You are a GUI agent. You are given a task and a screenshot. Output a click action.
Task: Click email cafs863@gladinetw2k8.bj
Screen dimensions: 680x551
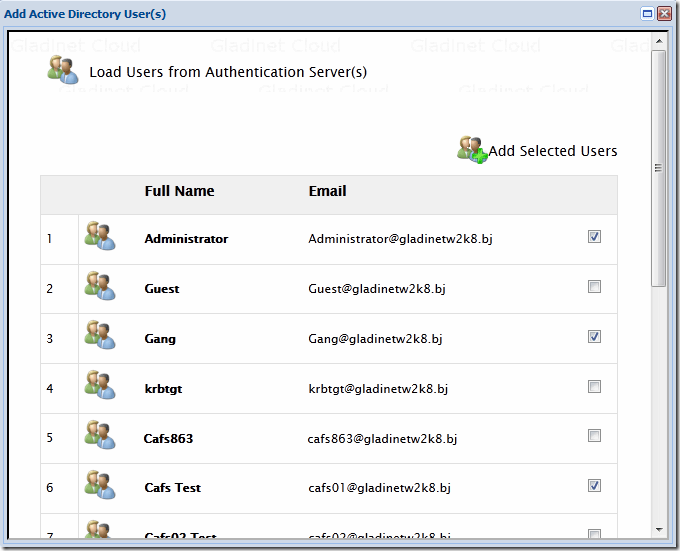point(382,439)
